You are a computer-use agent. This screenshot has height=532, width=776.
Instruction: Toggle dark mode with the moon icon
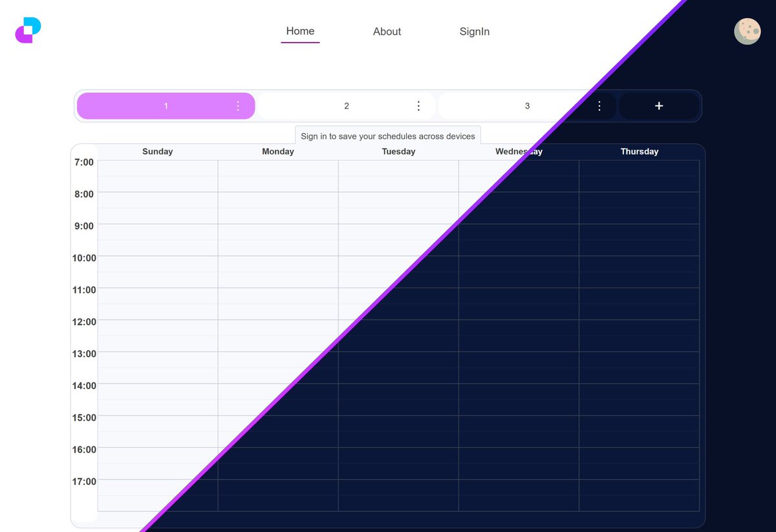point(747,31)
